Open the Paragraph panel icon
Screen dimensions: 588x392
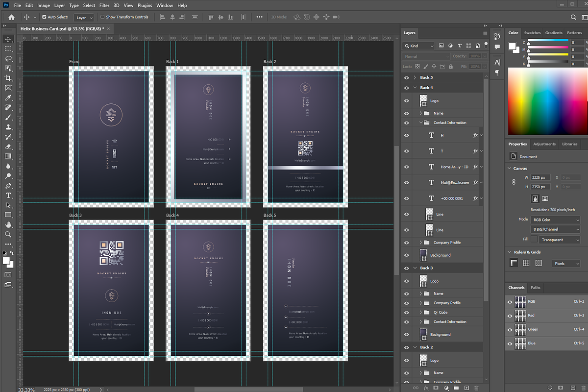point(497,73)
